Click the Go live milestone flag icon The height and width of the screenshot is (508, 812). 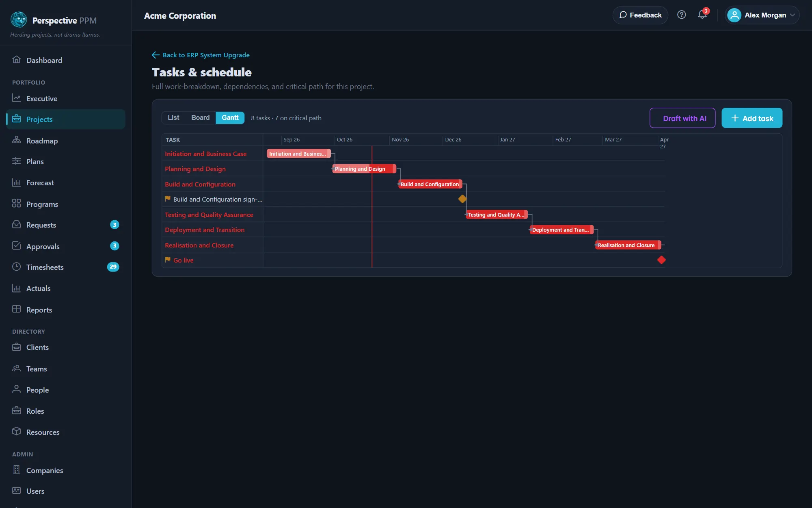coord(168,260)
